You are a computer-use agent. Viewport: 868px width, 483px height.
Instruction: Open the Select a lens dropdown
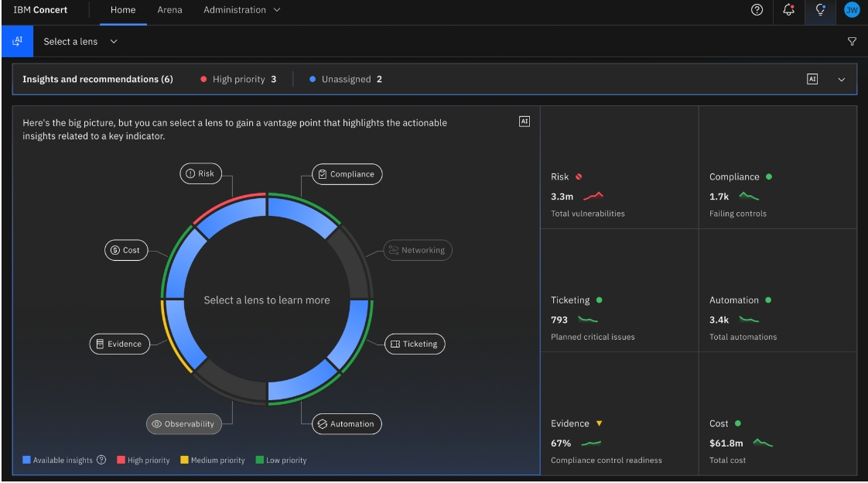(80, 42)
